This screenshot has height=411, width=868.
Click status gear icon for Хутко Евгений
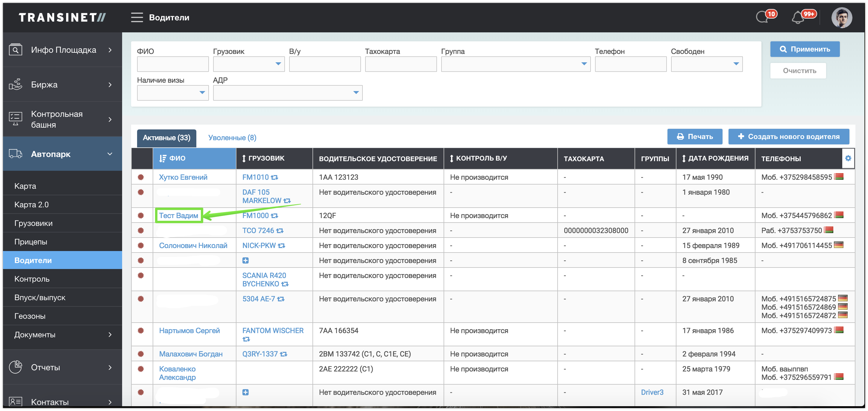pos(140,177)
